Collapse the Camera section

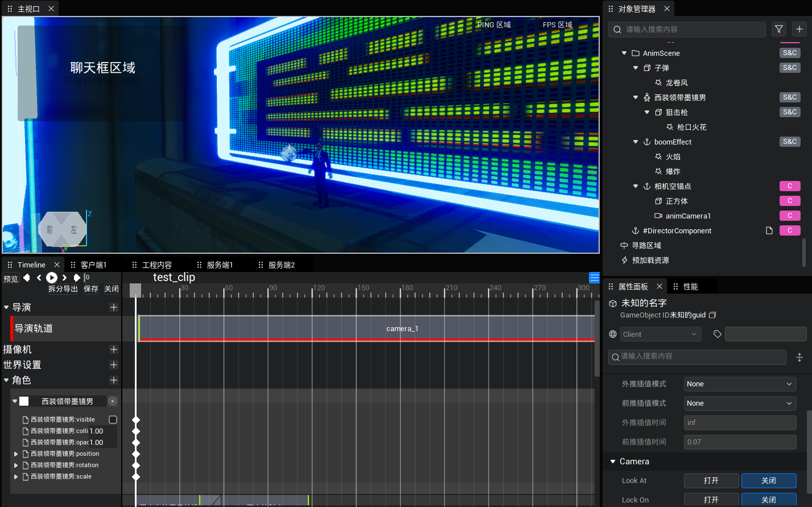pyautogui.click(x=613, y=461)
